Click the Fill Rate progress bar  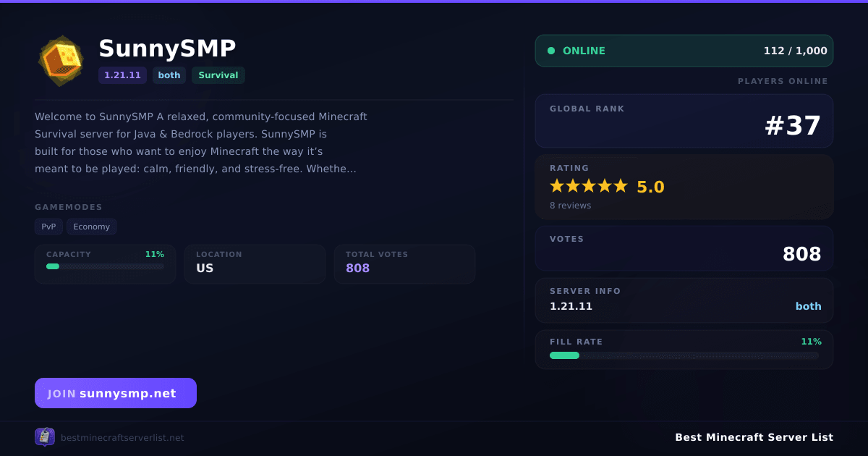tap(684, 355)
